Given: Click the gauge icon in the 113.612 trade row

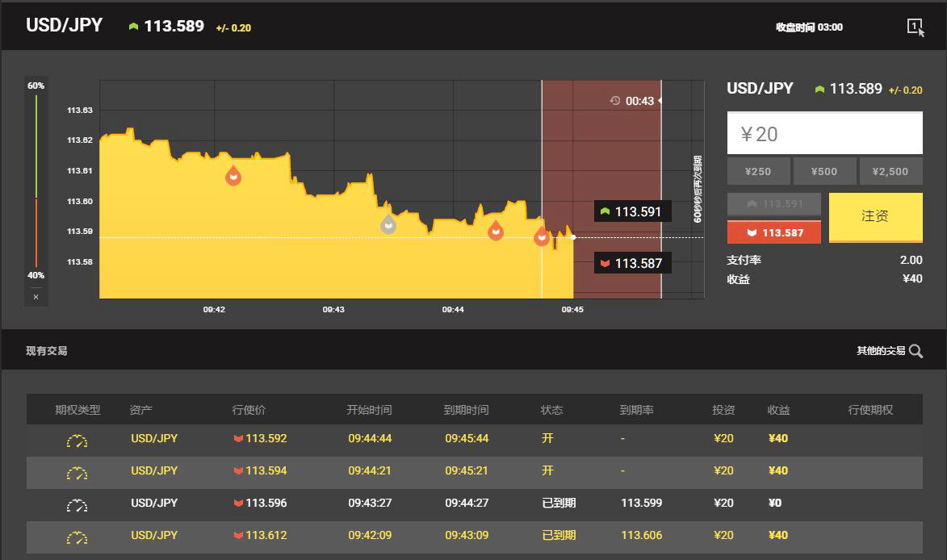Looking at the screenshot, I should [77, 537].
